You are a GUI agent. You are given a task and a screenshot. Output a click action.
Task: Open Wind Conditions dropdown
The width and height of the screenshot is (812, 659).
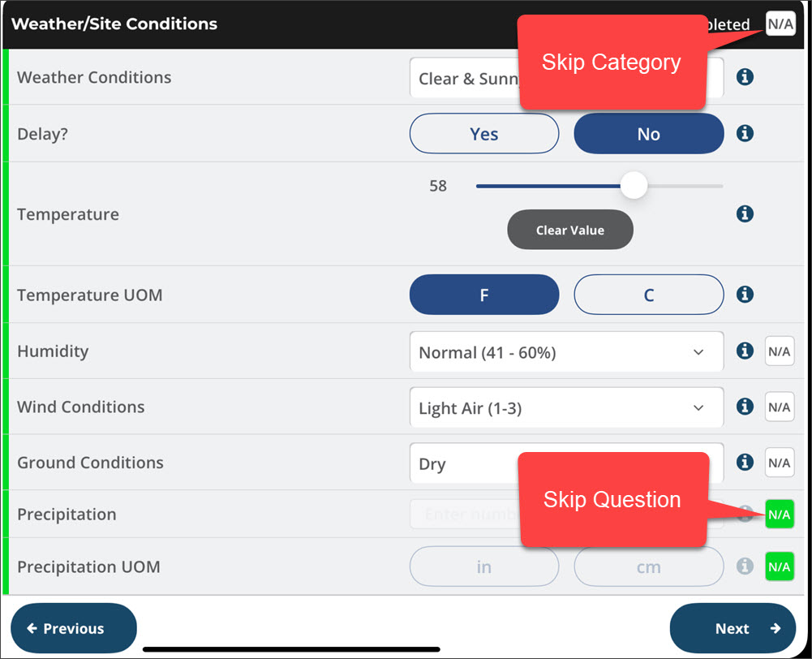[566, 407]
